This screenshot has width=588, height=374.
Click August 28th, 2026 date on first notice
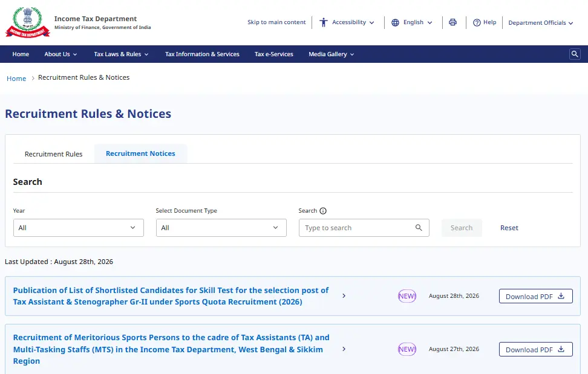click(x=454, y=295)
